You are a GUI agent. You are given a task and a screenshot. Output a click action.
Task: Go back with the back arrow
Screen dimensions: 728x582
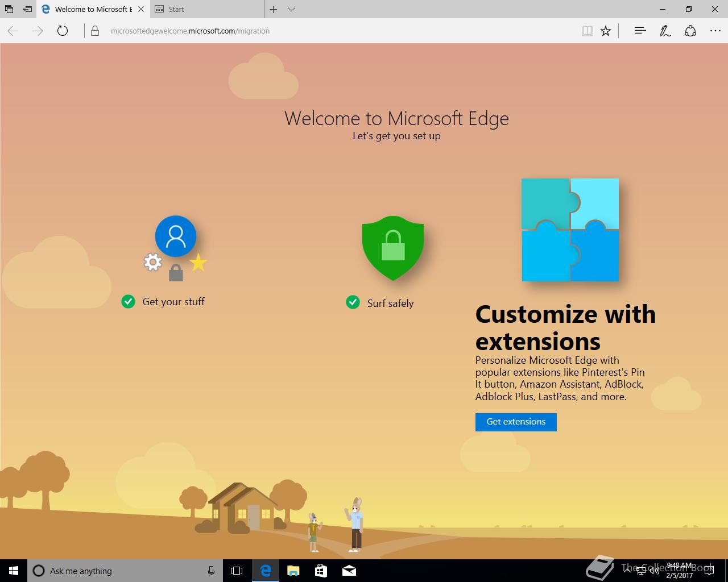(13, 31)
